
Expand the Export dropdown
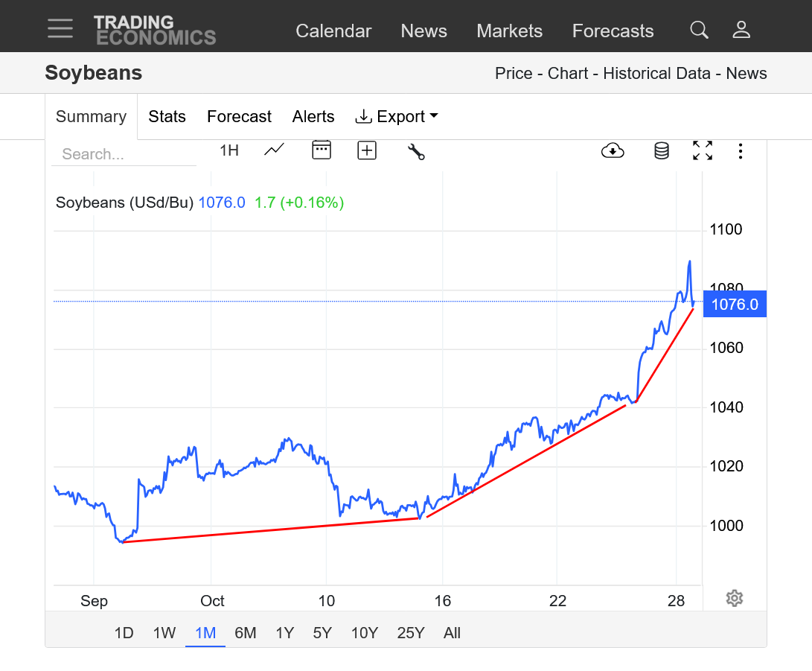397,117
